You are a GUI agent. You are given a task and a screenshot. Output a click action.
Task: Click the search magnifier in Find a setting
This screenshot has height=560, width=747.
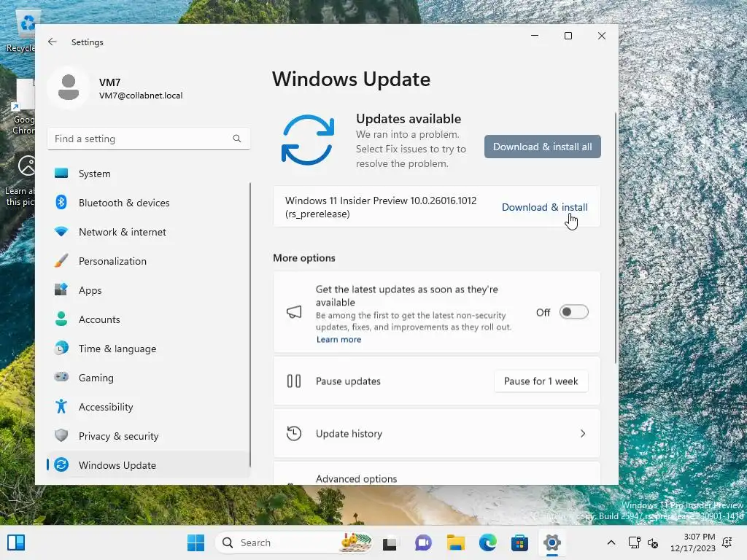pos(237,139)
